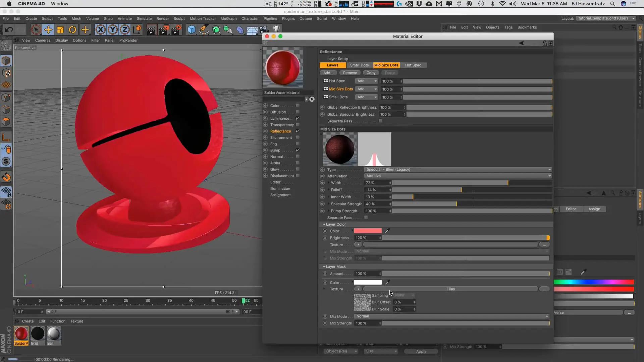Open Small Dots blend mode dropdown
The width and height of the screenshot is (644, 362).
[x=367, y=97]
